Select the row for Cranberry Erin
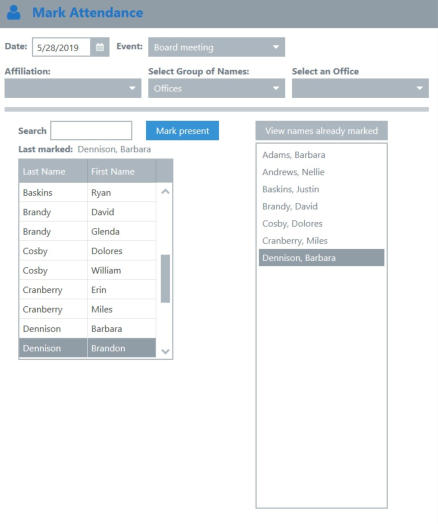 pyautogui.click(x=88, y=290)
